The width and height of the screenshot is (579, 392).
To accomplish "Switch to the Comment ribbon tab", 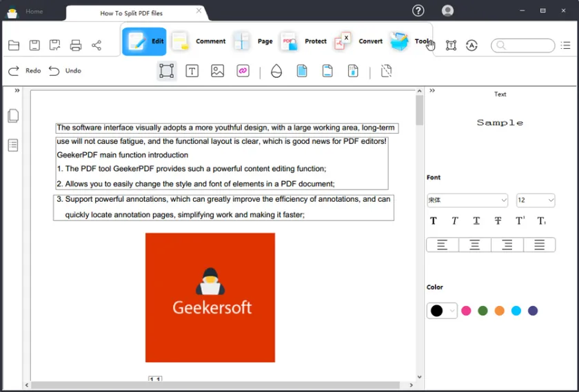I will click(x=199, y=41).
